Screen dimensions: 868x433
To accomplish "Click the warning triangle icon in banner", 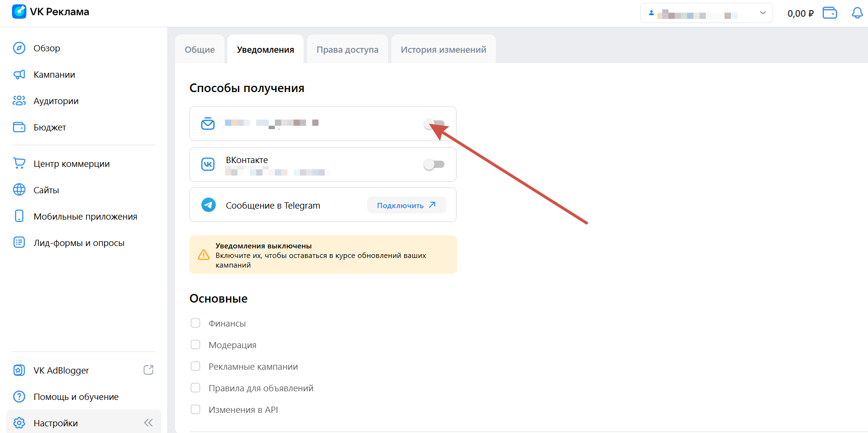I will click(204, 255).
